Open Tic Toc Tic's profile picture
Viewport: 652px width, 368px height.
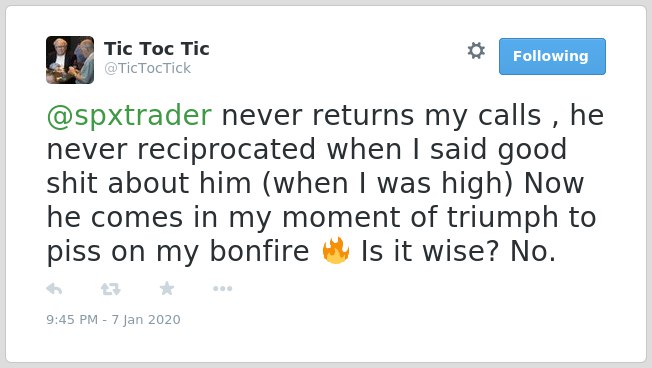pyautogui.click(x=70, y=60)
